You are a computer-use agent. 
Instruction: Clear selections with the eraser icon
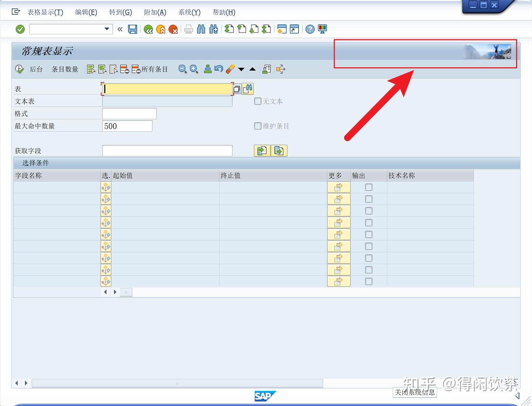coord(230,69)
